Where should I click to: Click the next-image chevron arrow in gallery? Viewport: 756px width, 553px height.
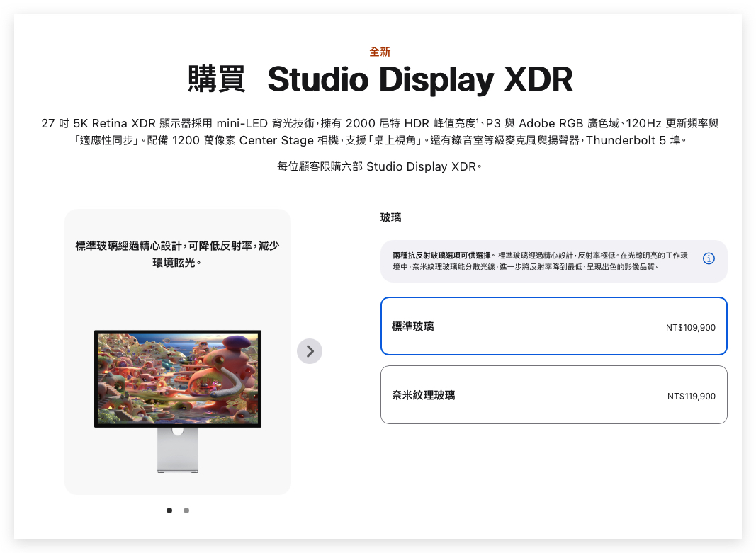(x=310, y=351)
